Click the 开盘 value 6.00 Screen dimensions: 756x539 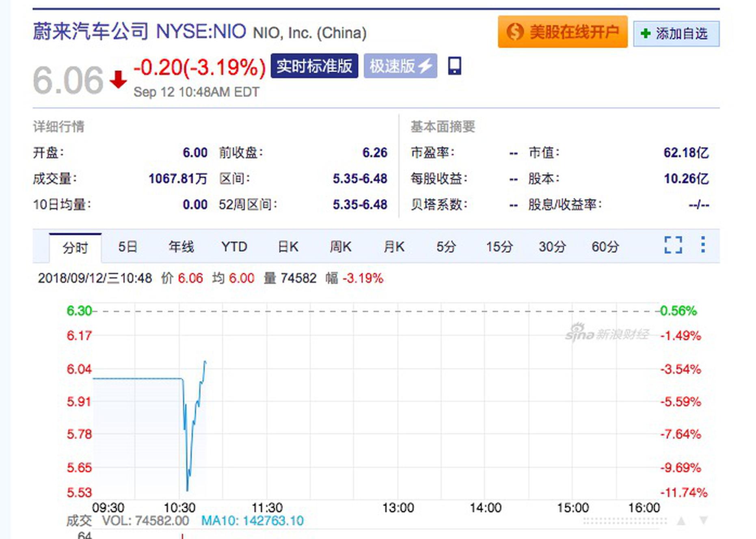(195, 153)
